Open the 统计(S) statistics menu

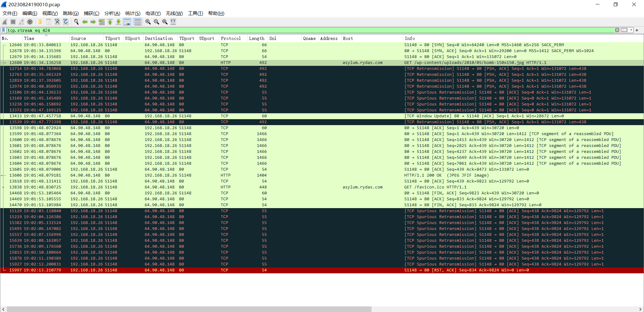tap(132, 13)
